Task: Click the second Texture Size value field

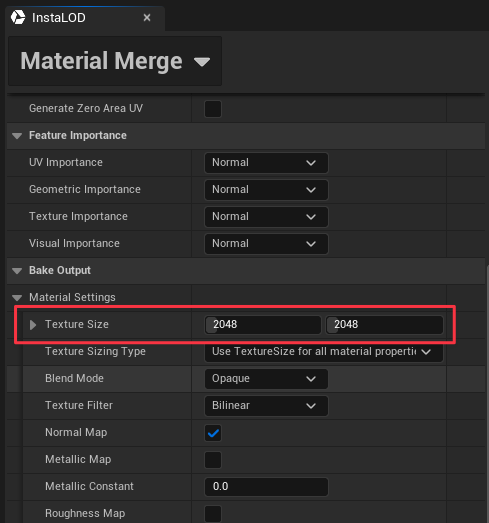Action: click(385, 325)
